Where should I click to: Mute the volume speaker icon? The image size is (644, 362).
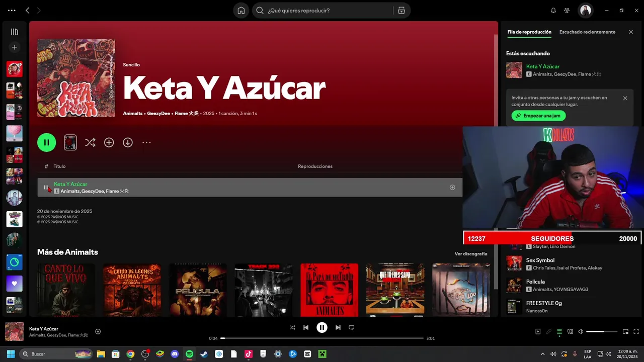click(581, 332)
